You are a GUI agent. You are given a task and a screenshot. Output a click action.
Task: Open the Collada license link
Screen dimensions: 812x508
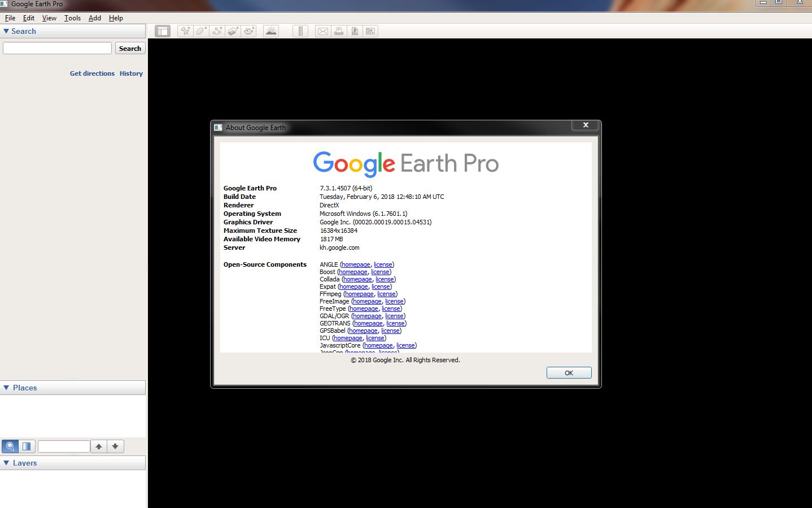click(385, 279)
